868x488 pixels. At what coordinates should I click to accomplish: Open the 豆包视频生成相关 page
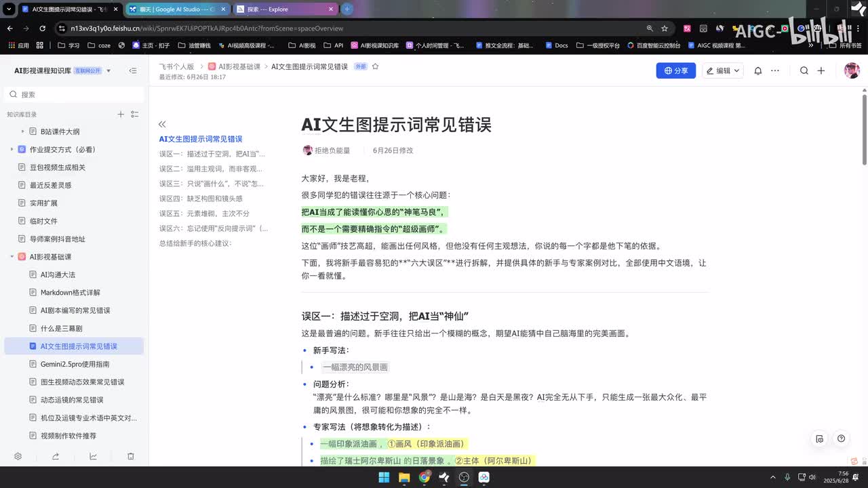(x=58, y=167)
